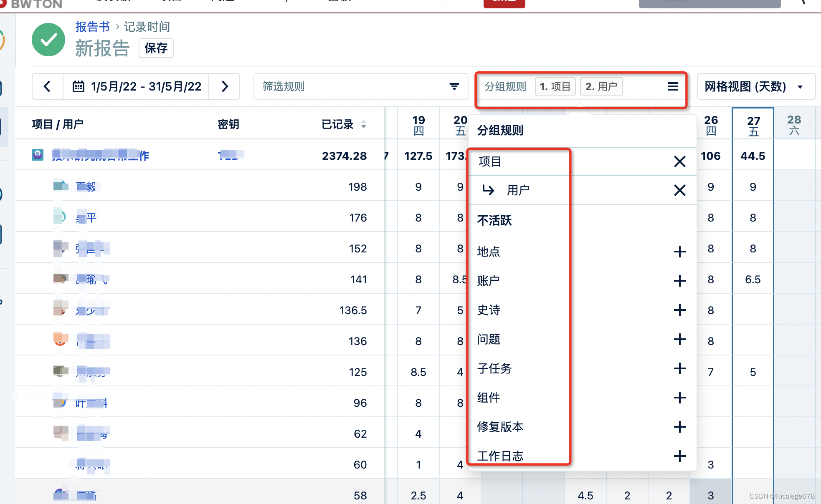Remove the 项目 grouping rule
The width and height of the screenshot is (821, 504).
click(679, 161)
